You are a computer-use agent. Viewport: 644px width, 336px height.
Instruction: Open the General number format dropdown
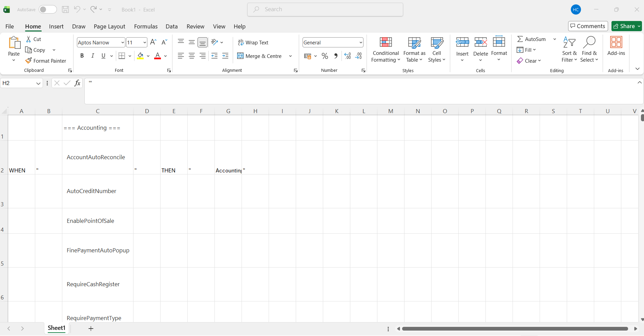click(361, 42)
